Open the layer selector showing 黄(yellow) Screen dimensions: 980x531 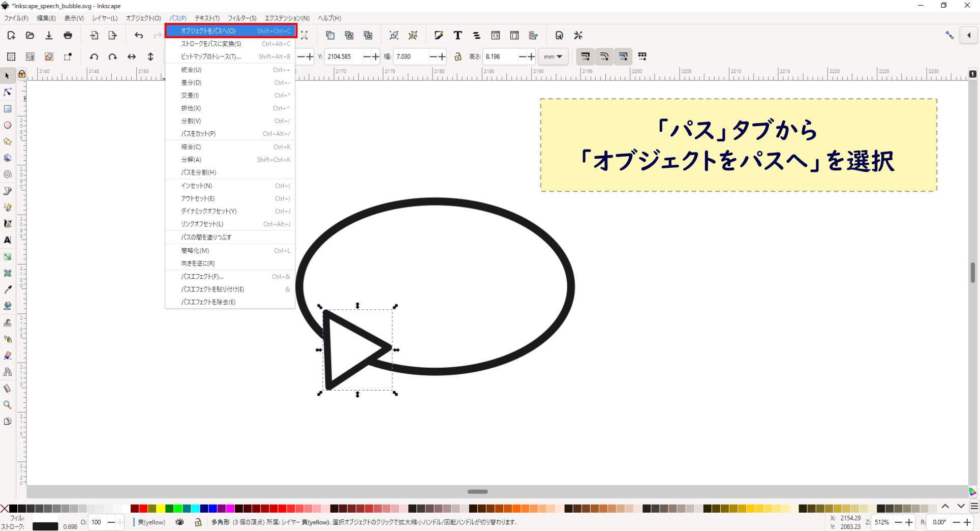click(x=150, y=522)
